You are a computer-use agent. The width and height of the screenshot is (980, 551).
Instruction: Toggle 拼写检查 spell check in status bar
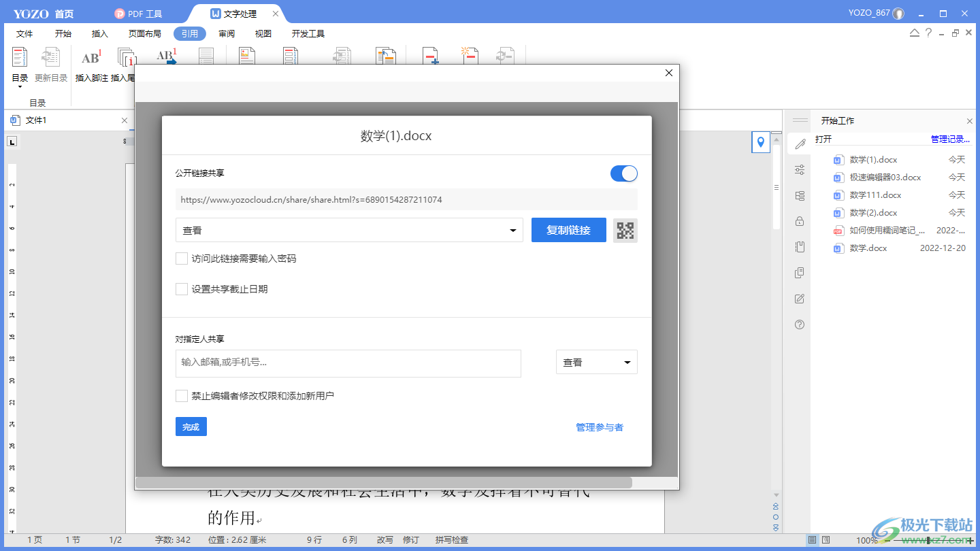tap(452, 540)
